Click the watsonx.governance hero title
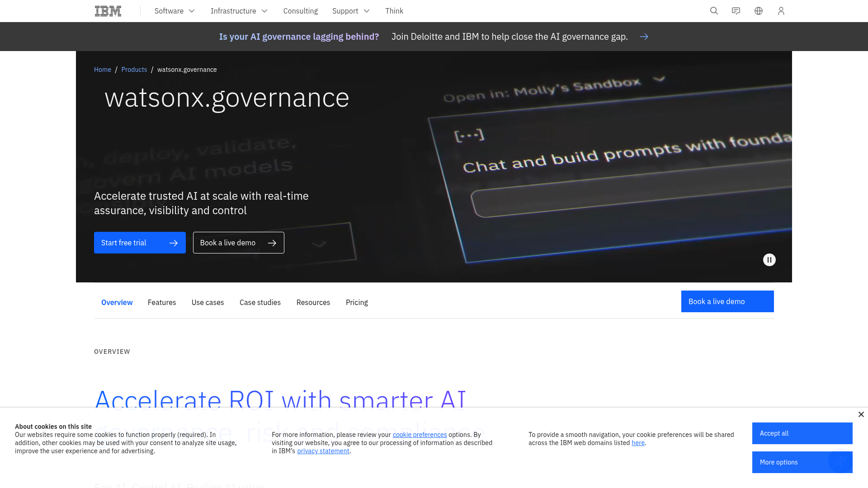This screenshot has width=868, height=488. pyautogui.click(x=227, y=98)
